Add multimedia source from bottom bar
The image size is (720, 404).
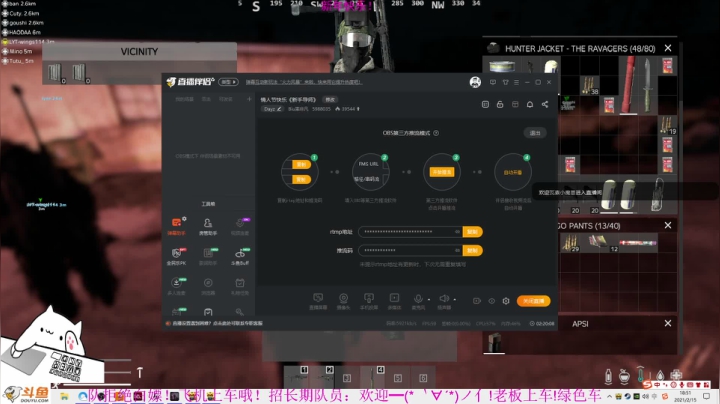(394, 301)
